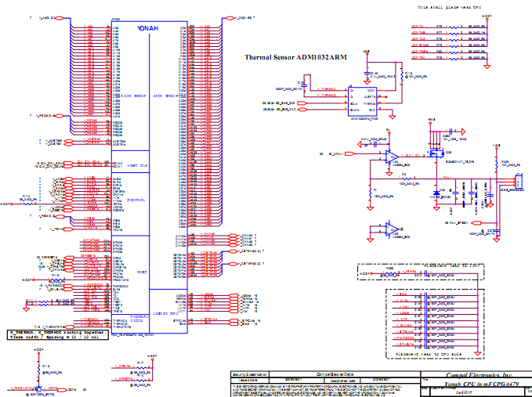Click the ADM1032 thermal sensor IC symbol
532x397 pixels.
[362, 101]
